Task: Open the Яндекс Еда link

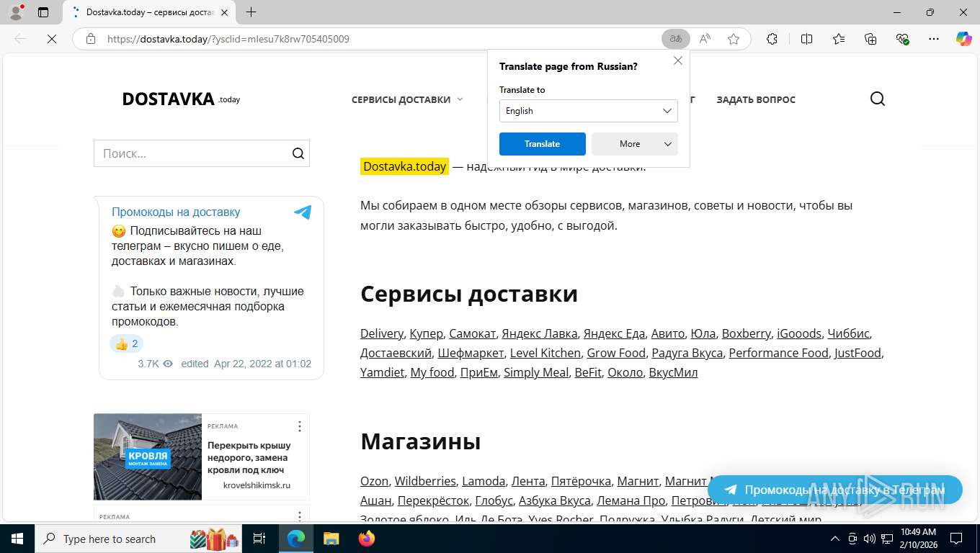Action: coord(614,333)
